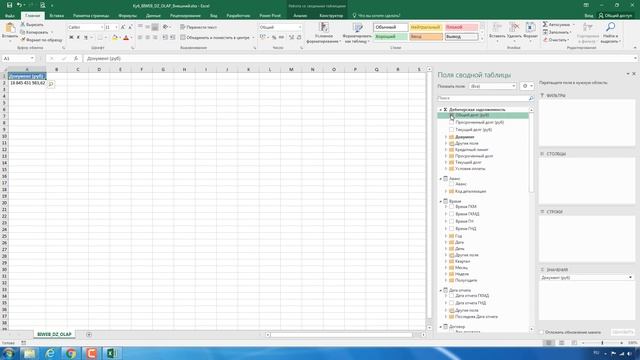
Task: Expand the Условия оплаты folder
Action: (446, 169)
